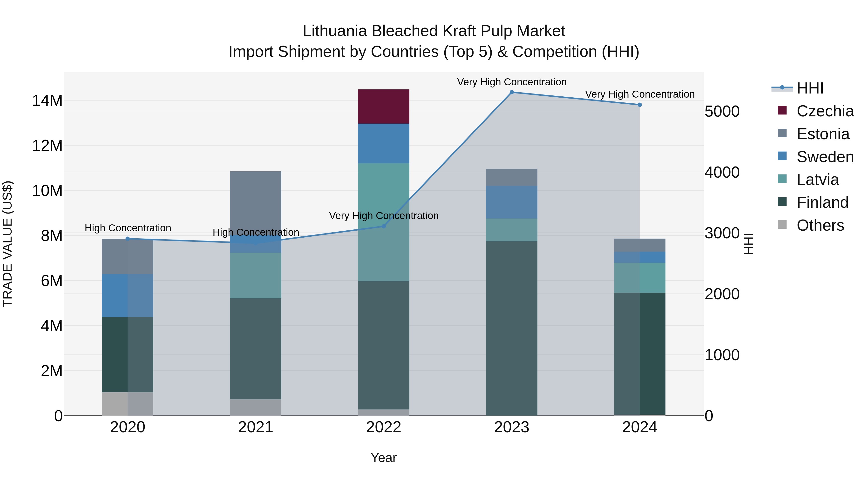Click the HHI line marker for 2024

click(639, 105)
